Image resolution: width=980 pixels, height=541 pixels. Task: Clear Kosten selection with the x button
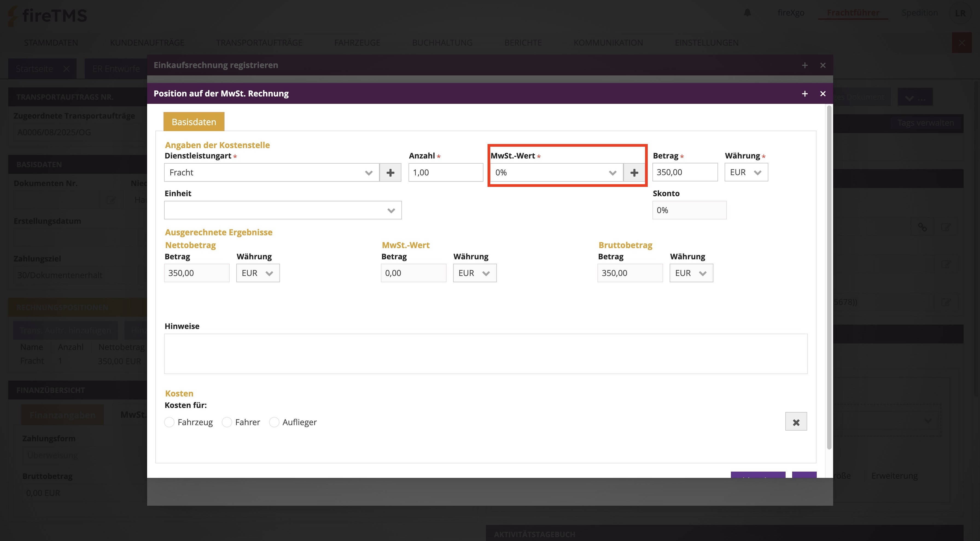[796, 422]
